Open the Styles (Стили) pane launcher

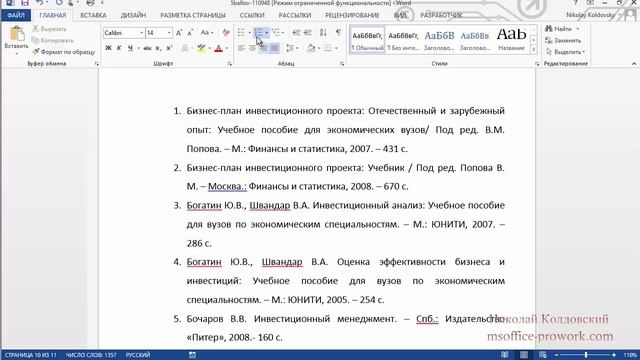(537, 64)
